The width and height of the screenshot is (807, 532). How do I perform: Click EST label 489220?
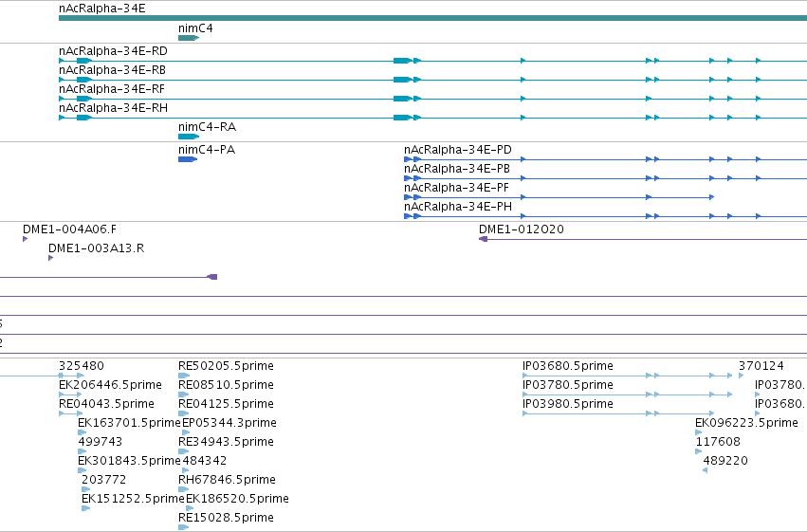tap(725, 461)
